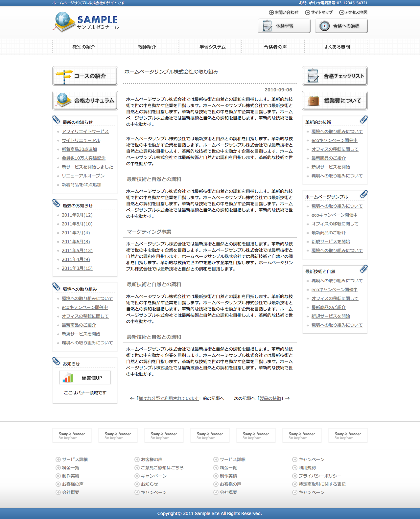The height and width of the screenshot is (519, 420).
Task: Open the 学習システム navigation item
Action: click(213, 47)
